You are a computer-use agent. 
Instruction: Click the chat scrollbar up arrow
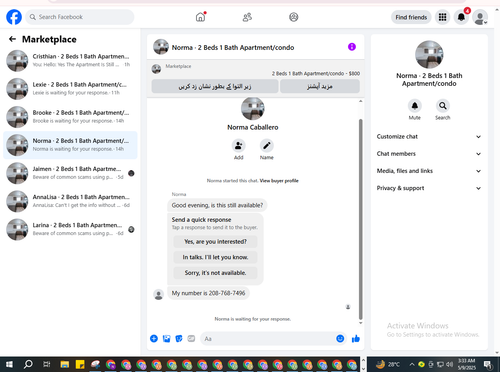[x=360, y=101]
